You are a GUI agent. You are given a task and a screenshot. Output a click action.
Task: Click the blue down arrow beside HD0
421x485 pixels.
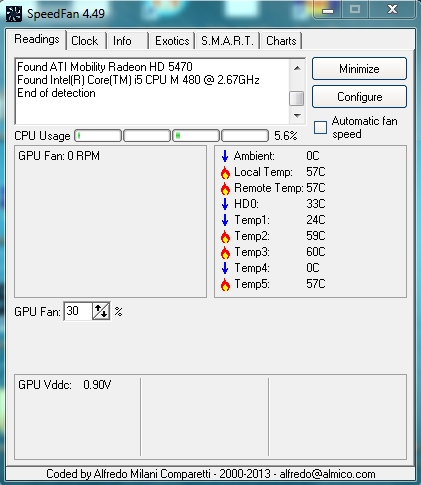[225, 204]
